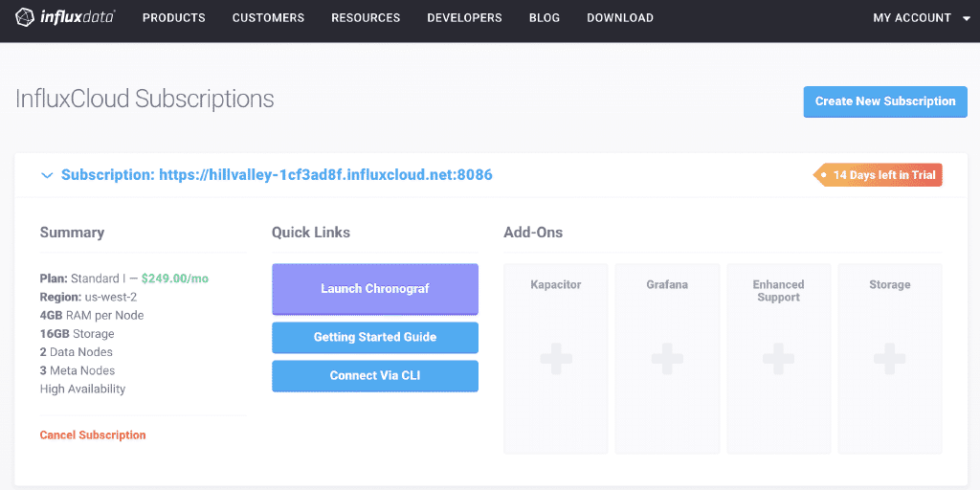Open the Products menu
The width and height of the screenshot is (980, 490).
(x=174, y=18)
